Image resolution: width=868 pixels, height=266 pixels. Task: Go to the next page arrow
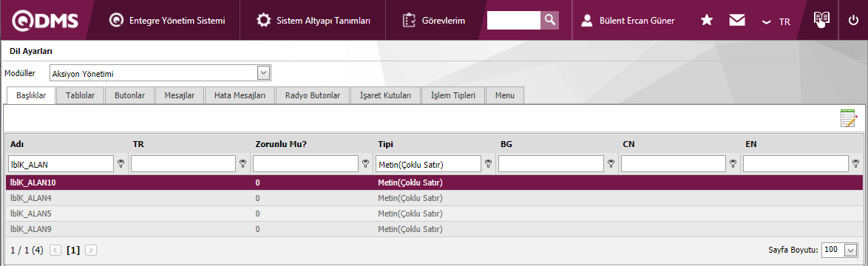point(91,250)
